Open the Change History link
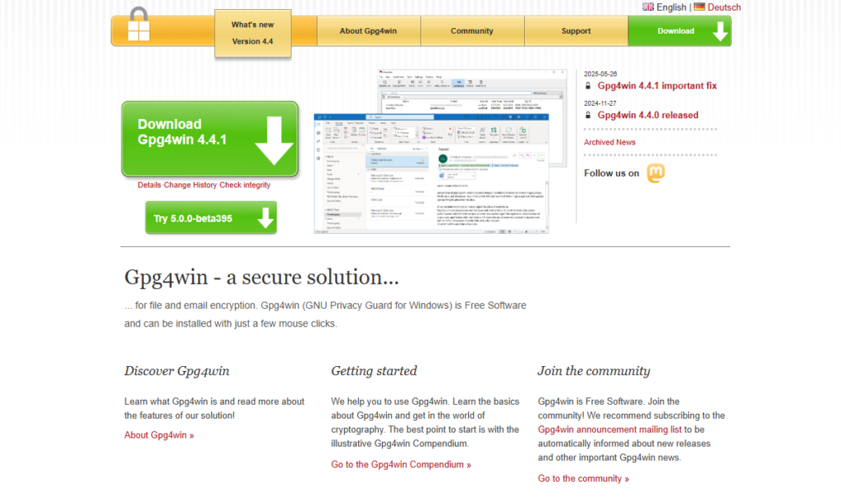841x504 pixels. pos(191,186)
